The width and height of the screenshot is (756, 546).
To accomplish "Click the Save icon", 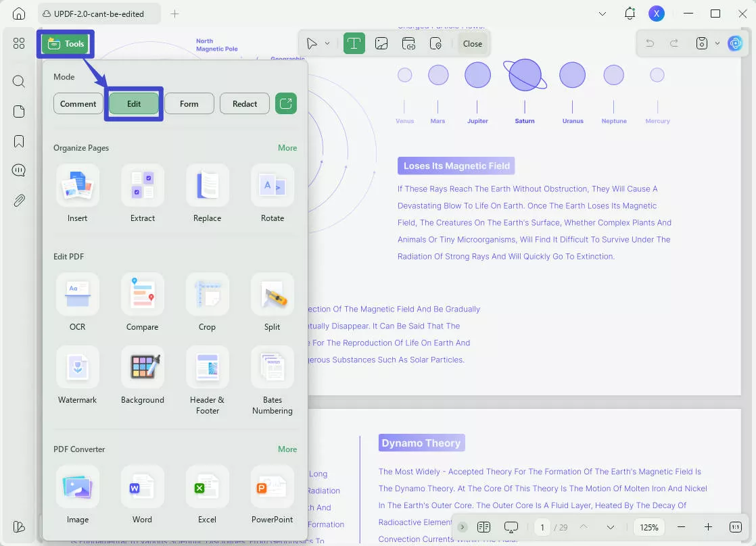I will point(701,43).
